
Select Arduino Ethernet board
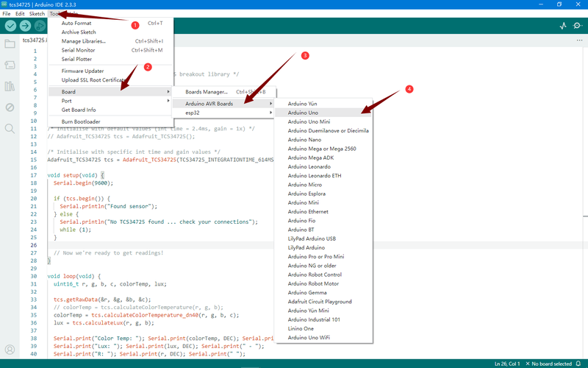click(323, 212)
